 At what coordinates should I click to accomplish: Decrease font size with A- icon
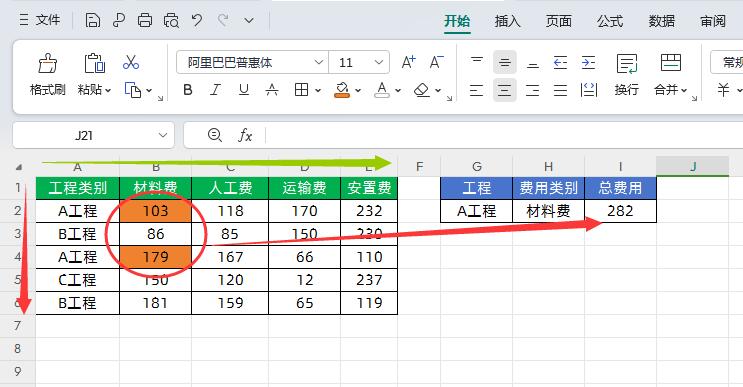(x=436, y=63)
